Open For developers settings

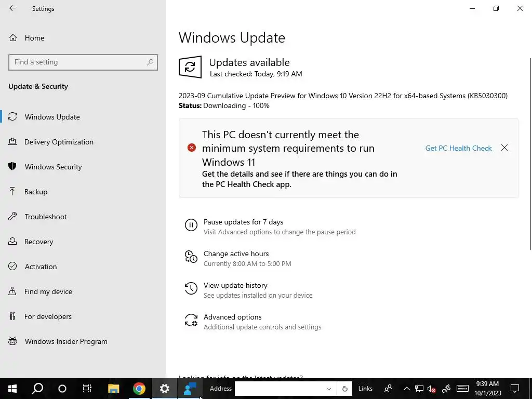point(48,316)
